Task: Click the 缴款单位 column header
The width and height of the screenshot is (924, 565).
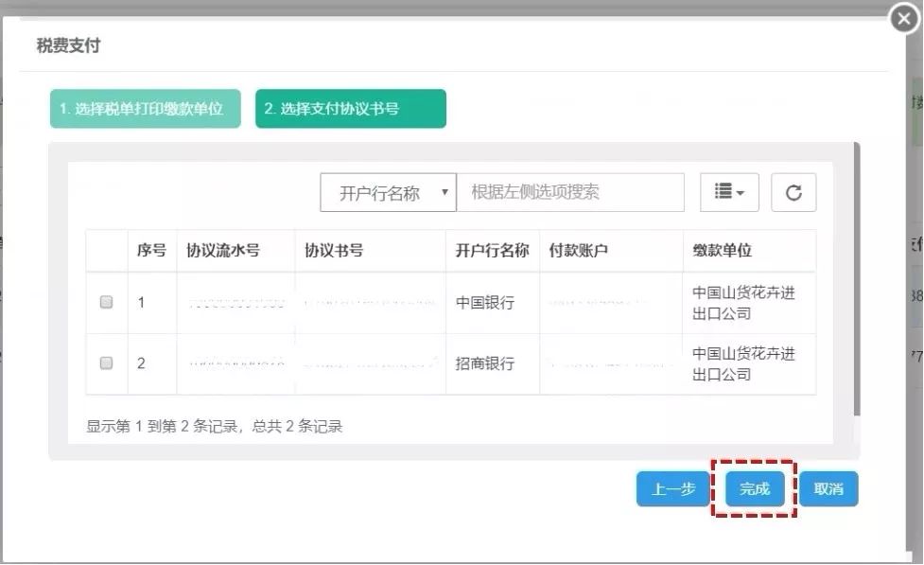Action: [750, 250]
